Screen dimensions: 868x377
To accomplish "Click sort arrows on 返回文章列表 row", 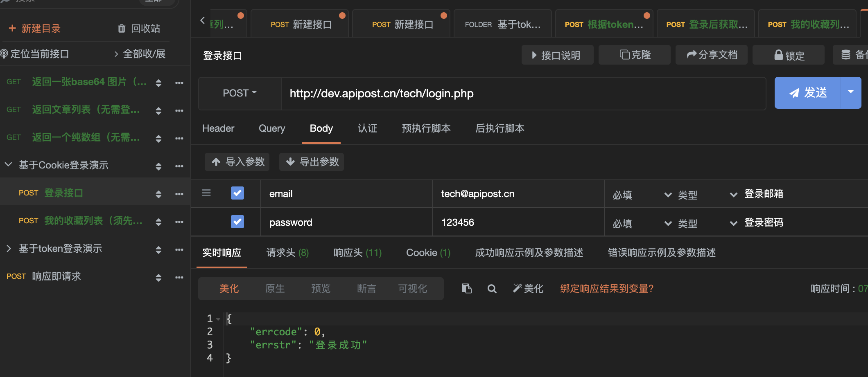I will pyautogui.click(x=158, y=111).
